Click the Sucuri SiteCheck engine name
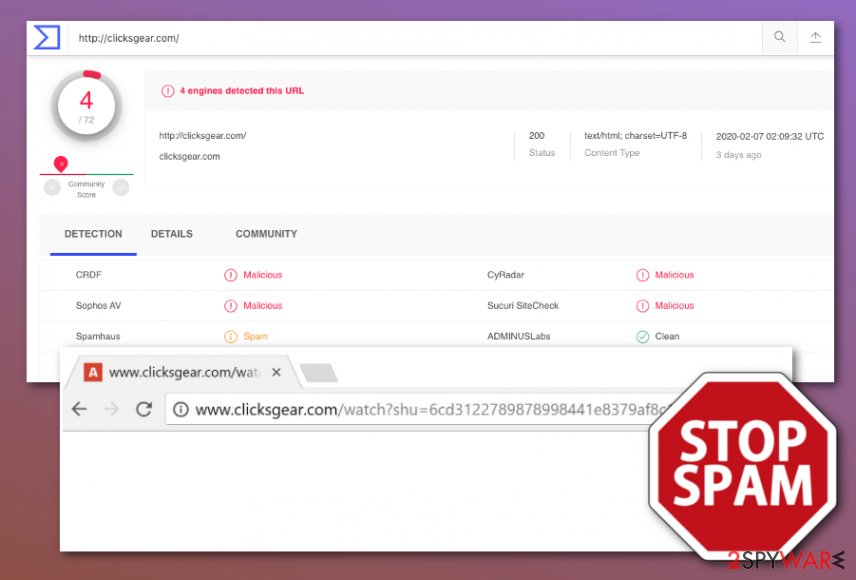This screenshot has height=580, width=856. tap(523, 305)
